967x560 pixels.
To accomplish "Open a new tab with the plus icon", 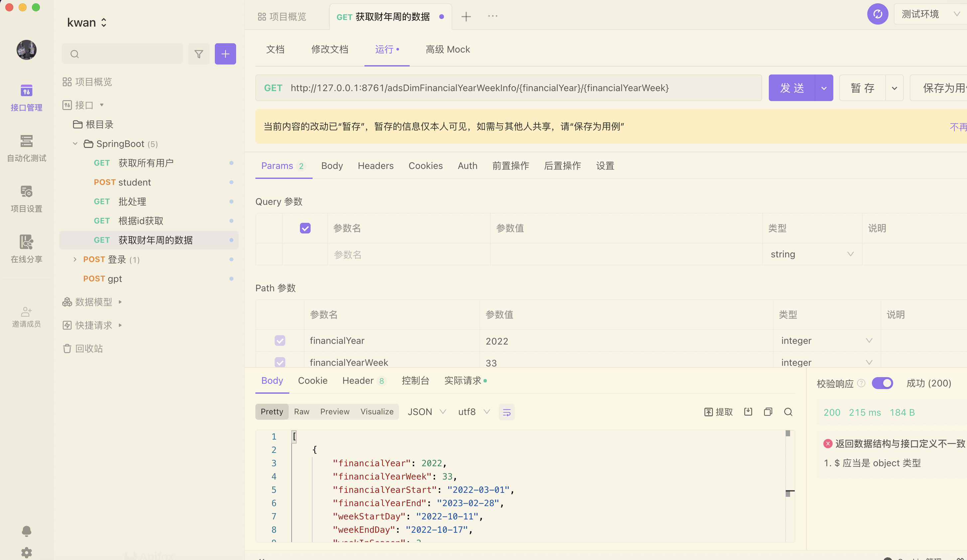I will point(466,17).
